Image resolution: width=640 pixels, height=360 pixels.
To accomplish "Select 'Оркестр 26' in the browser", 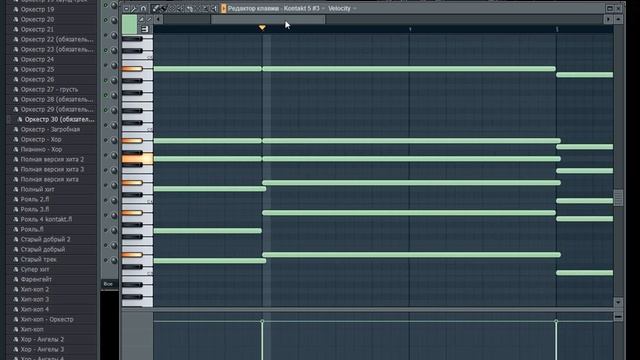I will click(x=37, y=79).
